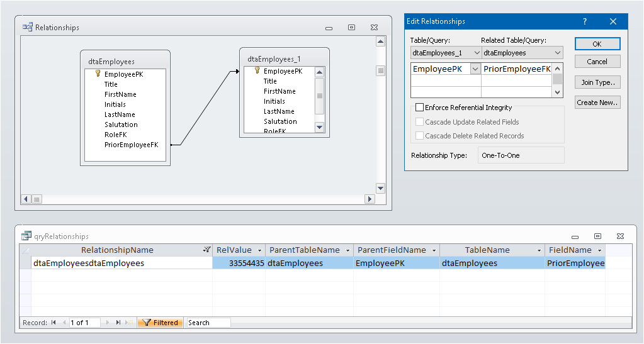The height and width of the screenshot is (344, 644).
Task: Go to previous record navigation button
Action: (64, 323)
